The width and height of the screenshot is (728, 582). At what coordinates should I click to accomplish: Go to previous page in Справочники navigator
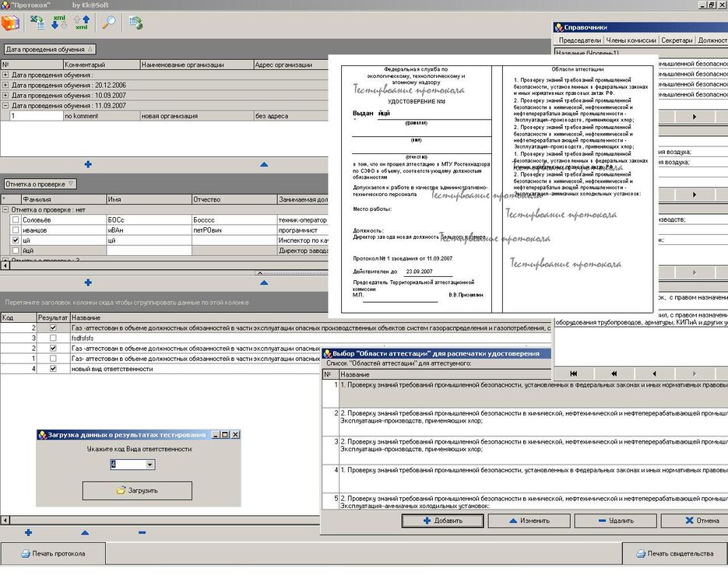(614, 373)
